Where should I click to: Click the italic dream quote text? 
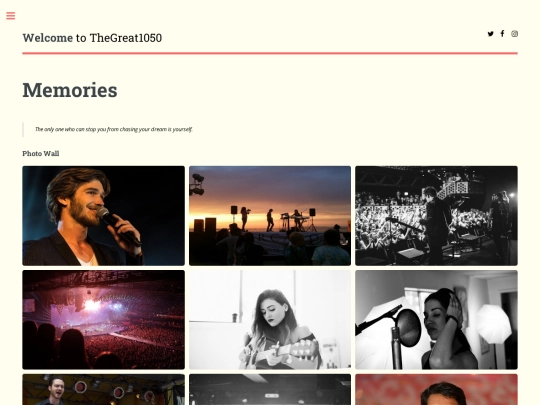click(x=114, y=129)
